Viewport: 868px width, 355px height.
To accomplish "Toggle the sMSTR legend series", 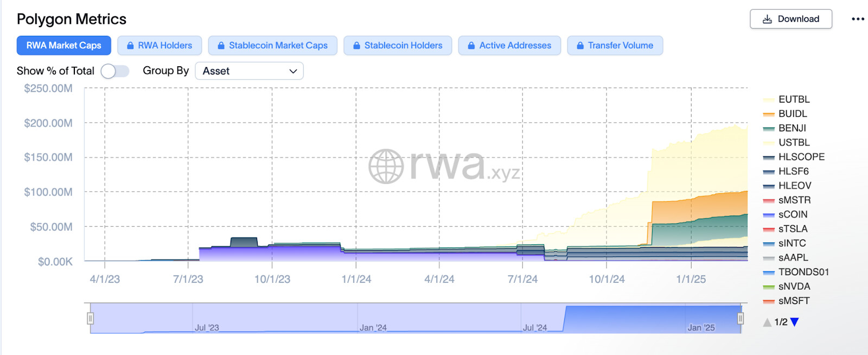I will [x=787, y=200].
